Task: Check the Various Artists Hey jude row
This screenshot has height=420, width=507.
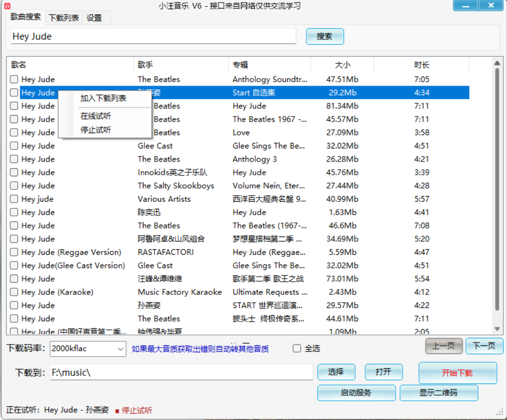Action: tap(14, 199)
